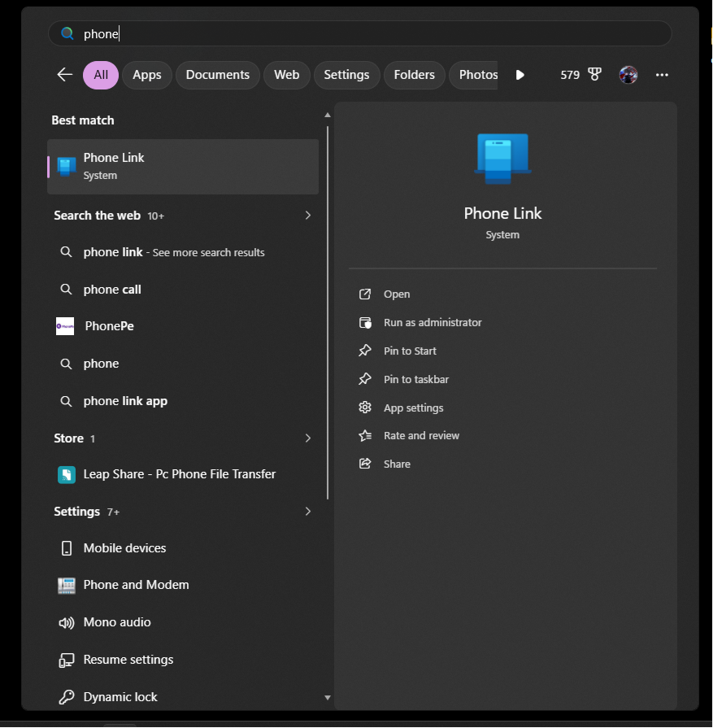
Task: Click the results list scrollbar thumb
Action: tap(328, 312)
